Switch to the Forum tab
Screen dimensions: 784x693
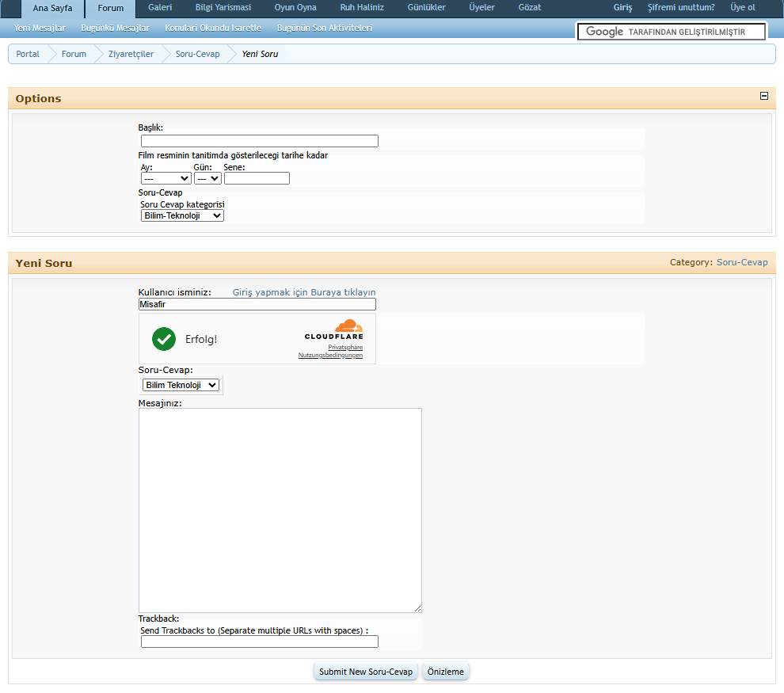[x=111, y=8]
